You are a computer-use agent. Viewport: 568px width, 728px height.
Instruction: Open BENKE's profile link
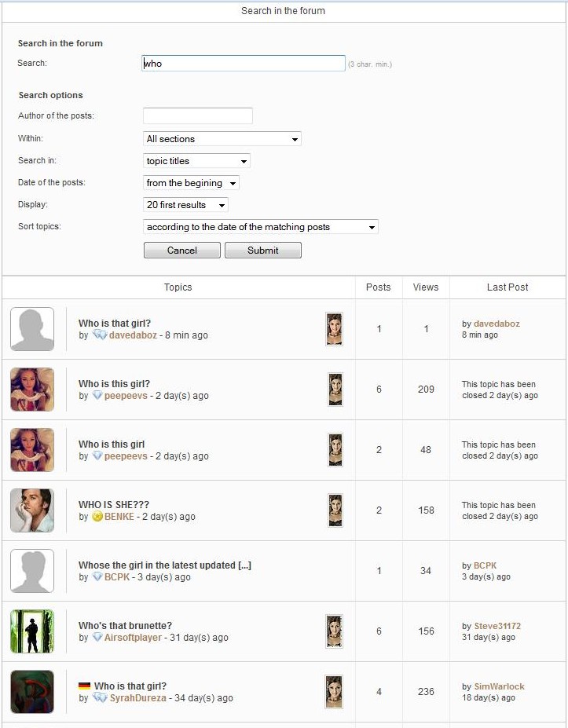point(119,516)
